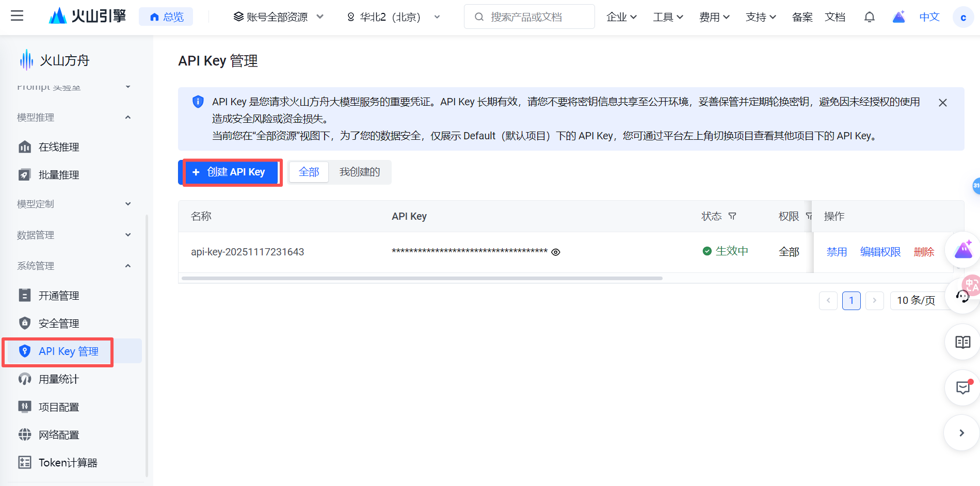
Task: Open the AI assistant icon in header
Action: [x=899, y=17]
